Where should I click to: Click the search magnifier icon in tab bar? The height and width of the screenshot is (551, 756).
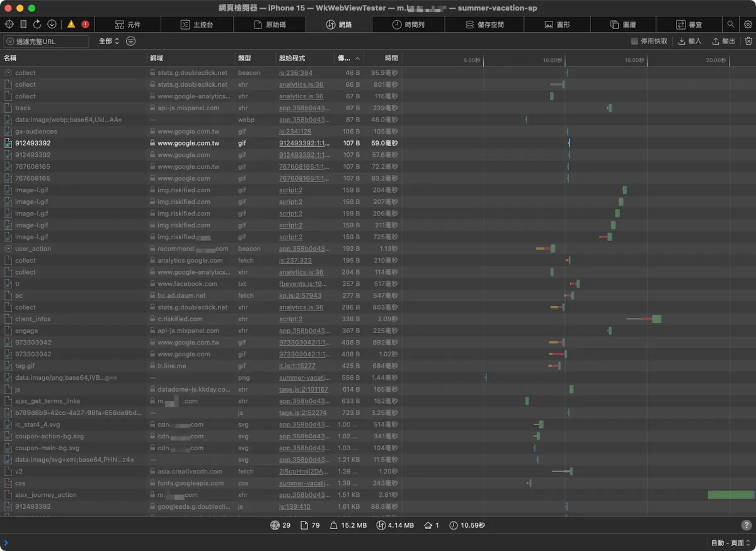pos(731,25)
